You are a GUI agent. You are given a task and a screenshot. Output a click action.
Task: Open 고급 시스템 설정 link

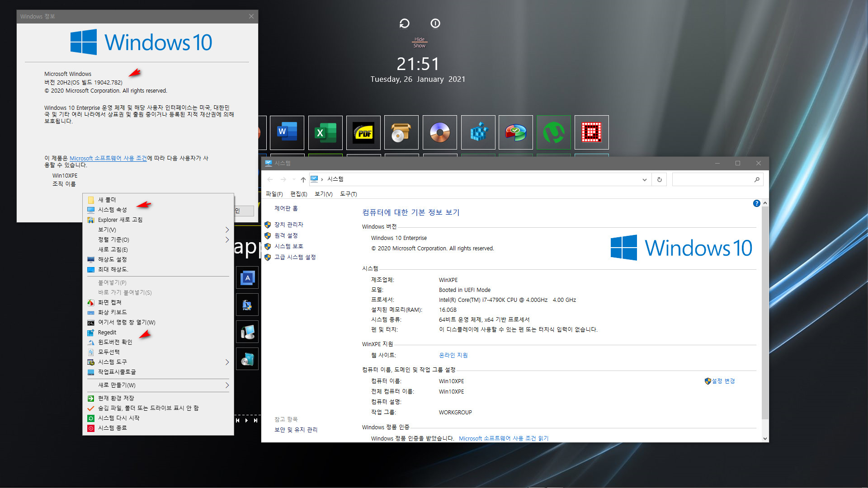(x=295, y=257)
